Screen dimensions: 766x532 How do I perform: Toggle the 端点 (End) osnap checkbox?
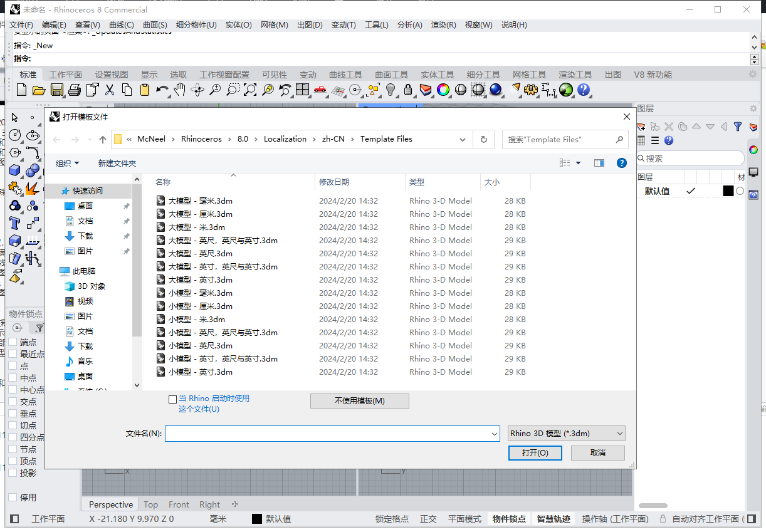tap(12, 342)
